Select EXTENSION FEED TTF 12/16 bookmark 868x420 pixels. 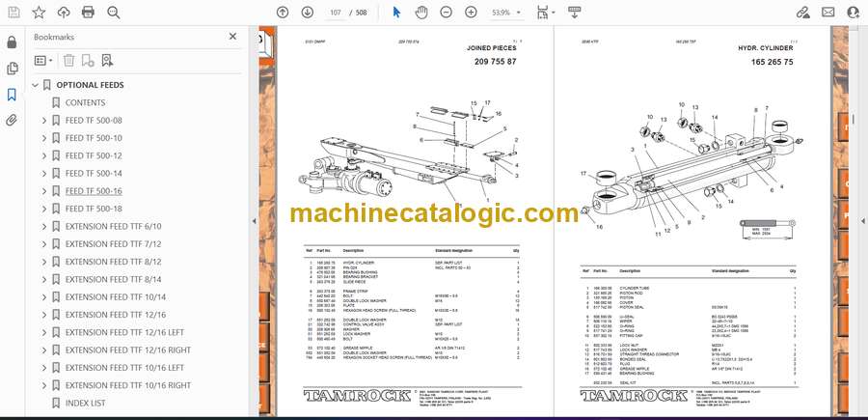pyautogui.click(x=115, y=315)
